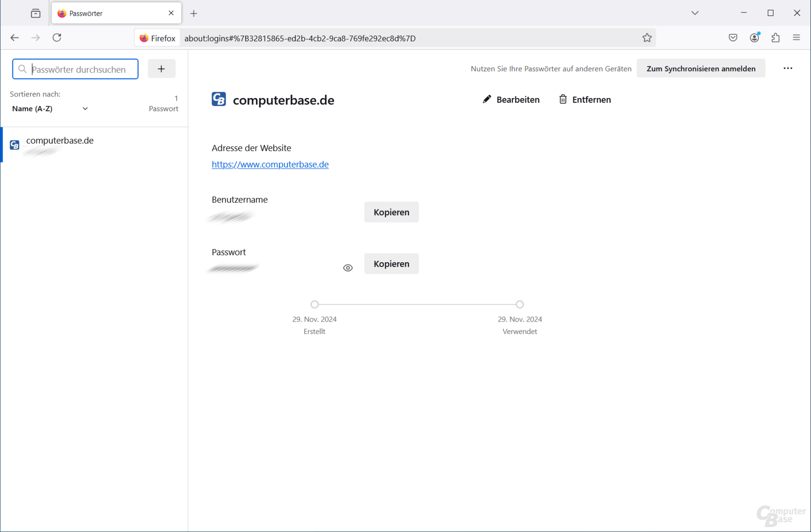Open a new tab with the plus button

click(x=194, y=13)
